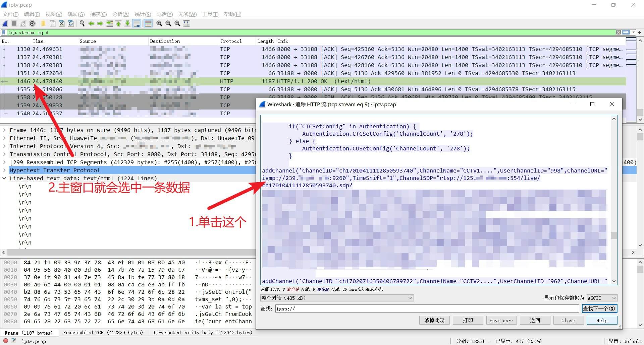This screenshot has height=345, width=644.
Task: Switch to the De-chunked entity body tab
Action: 203,333
